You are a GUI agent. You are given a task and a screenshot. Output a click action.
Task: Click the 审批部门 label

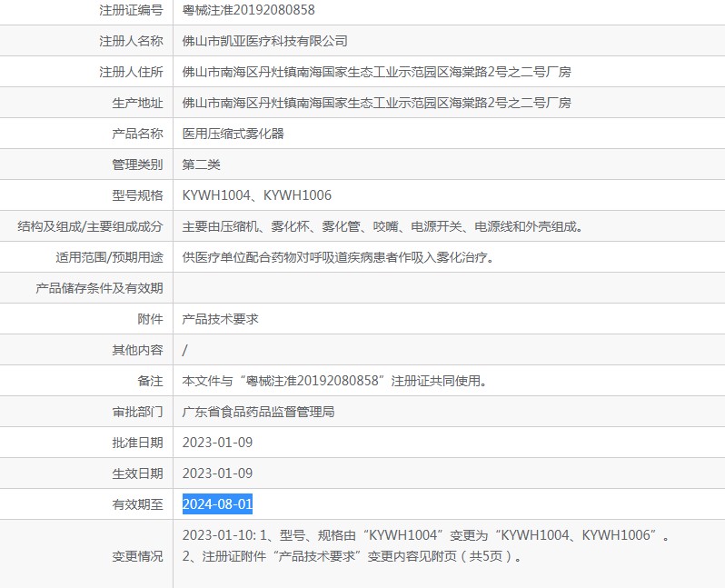137,412
